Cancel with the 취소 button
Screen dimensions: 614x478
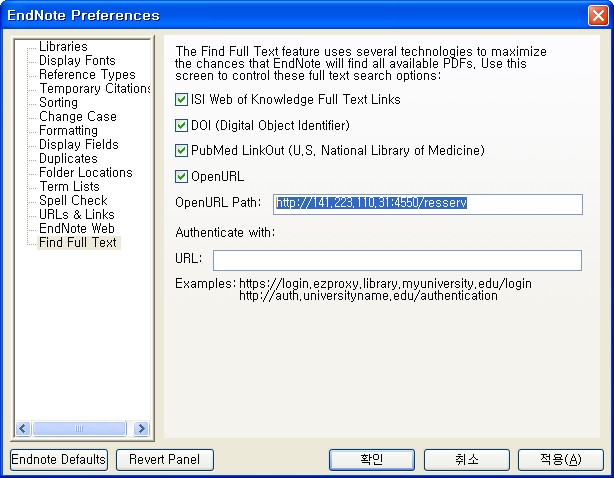coord(467,460)
